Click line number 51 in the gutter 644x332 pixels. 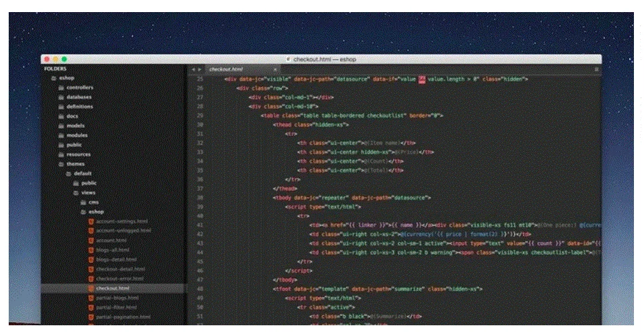200,317
